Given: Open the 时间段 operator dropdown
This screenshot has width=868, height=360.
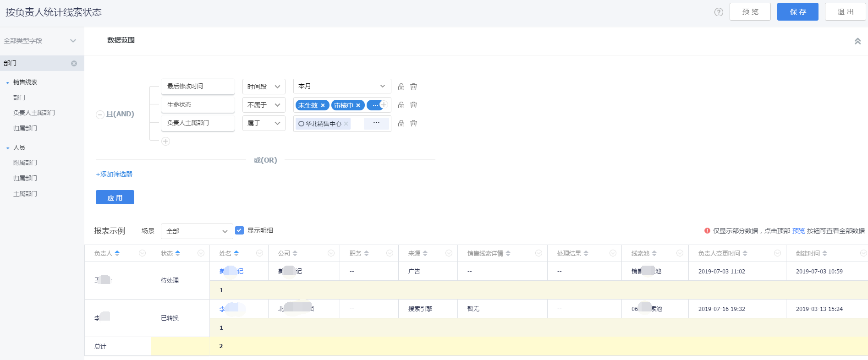Looking at the screenshot, I should click(x=264, y=87).
